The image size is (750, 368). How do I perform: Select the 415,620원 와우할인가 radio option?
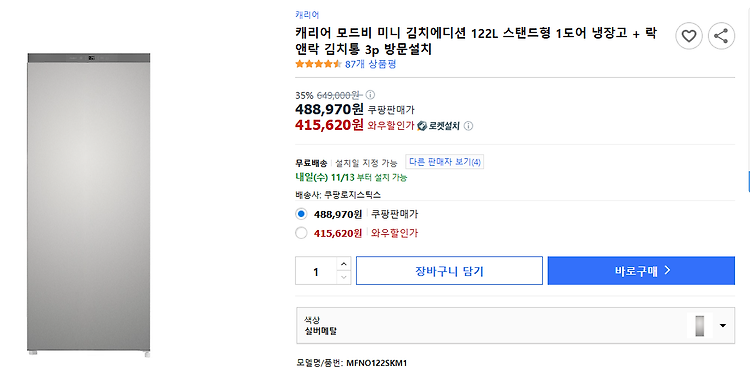coord(301,233)
